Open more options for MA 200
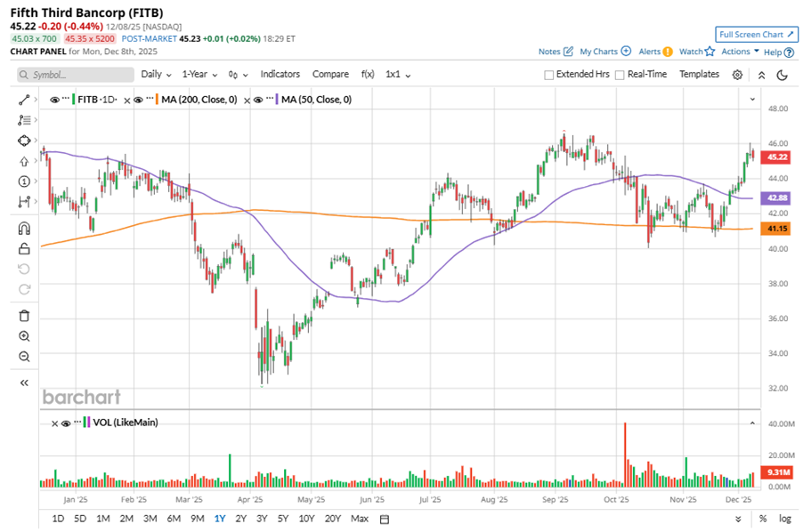803x532 pixels. click(x=150, y=99)
